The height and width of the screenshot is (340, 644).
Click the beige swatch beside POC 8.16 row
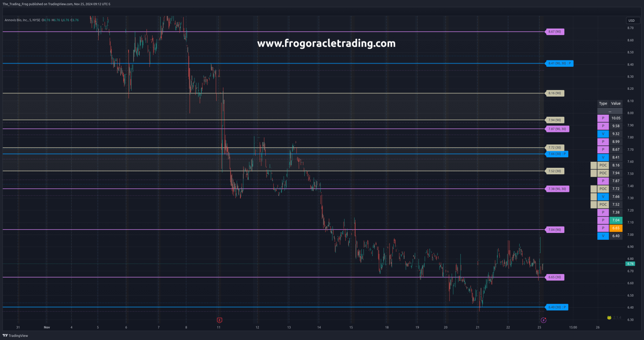click(594, 165)
